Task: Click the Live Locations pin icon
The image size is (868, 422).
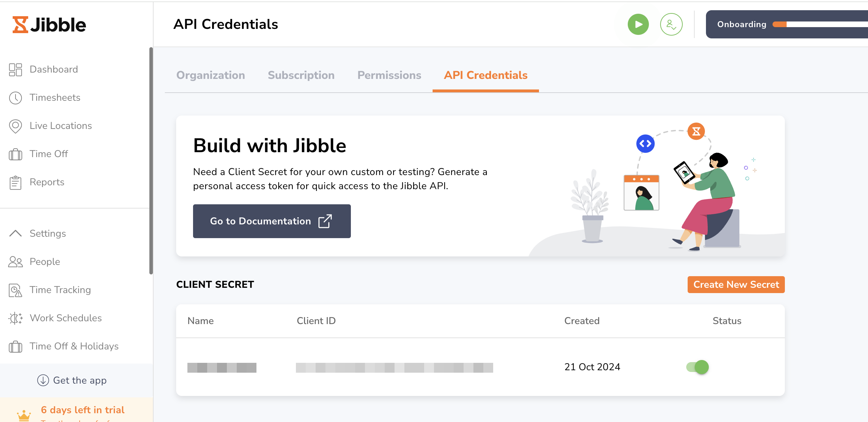Action: coord(15,126)
